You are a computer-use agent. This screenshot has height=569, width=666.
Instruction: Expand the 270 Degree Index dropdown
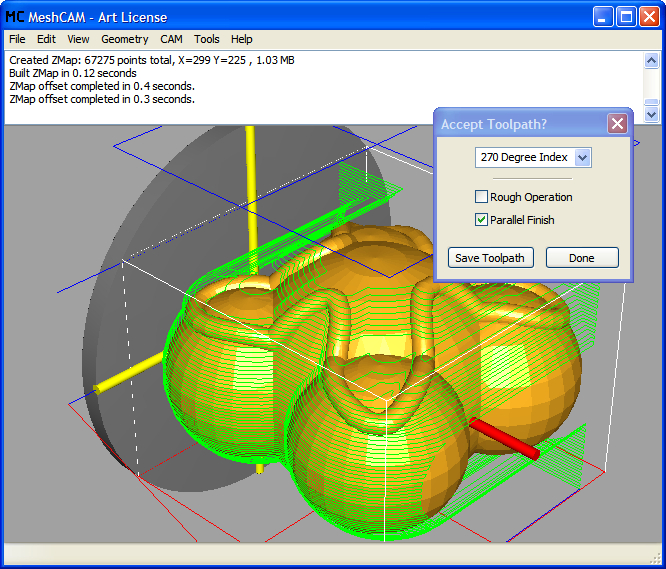pos(582,158)
